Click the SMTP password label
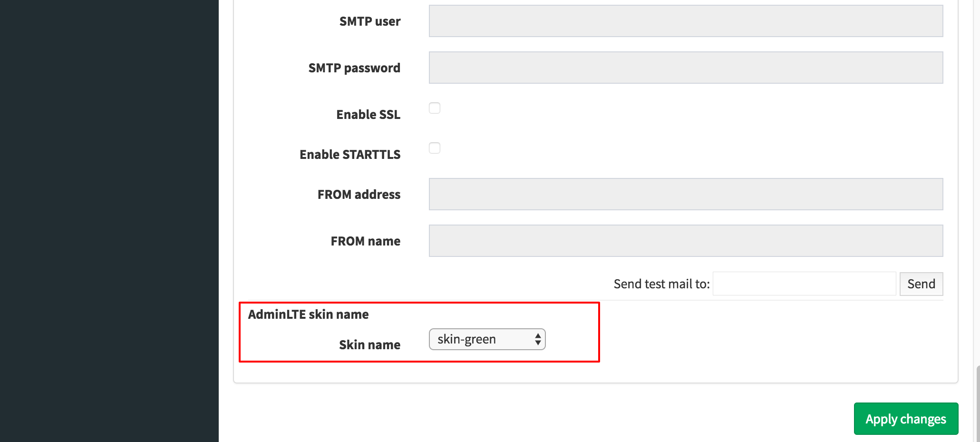 (354, 68)
